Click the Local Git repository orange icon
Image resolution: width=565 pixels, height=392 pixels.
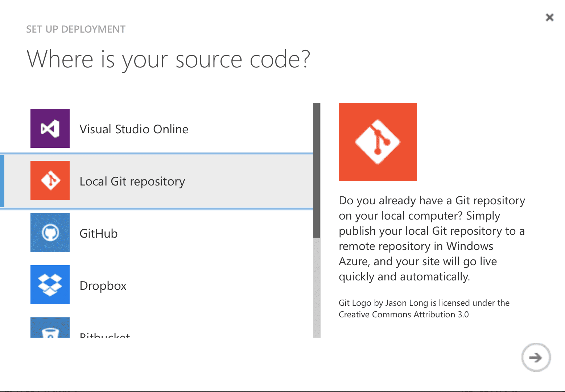[50, 180]
